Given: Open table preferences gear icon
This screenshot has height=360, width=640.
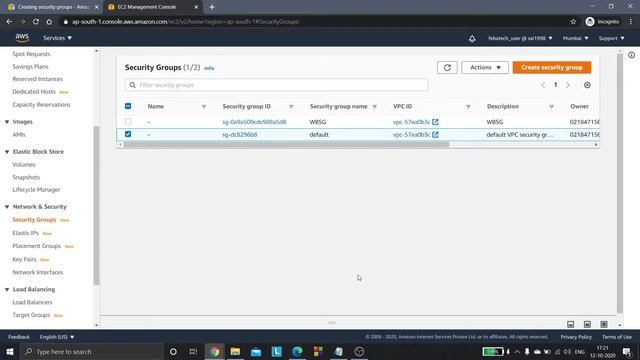Looking at the screenshot, I should (587, 85).
